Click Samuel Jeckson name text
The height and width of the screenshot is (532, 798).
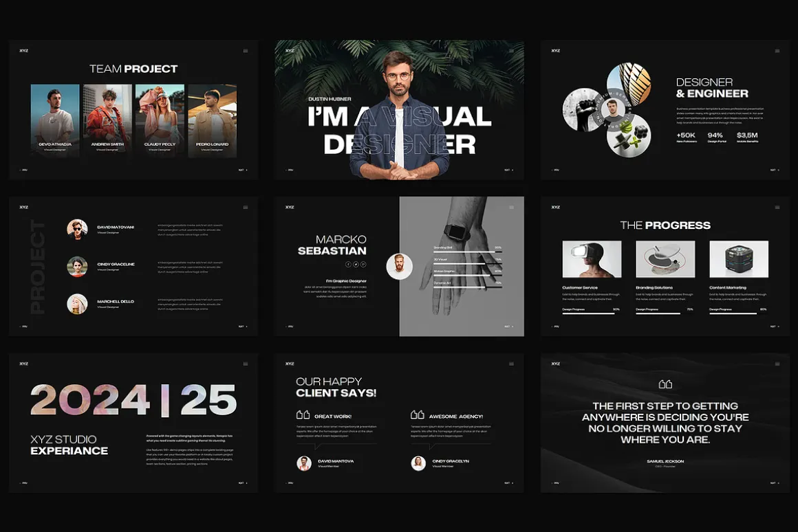(665, 461)
